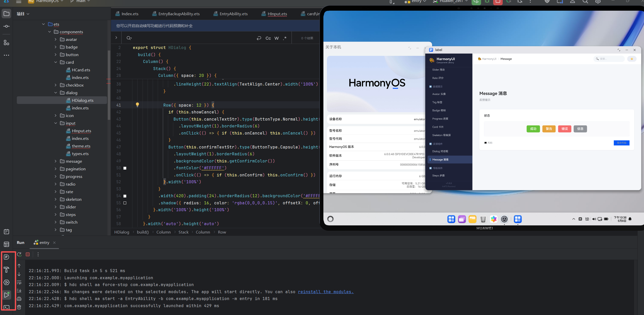Toggle Words (W) option in find bar
Screen dimensions: 644x315
[277, 38]
